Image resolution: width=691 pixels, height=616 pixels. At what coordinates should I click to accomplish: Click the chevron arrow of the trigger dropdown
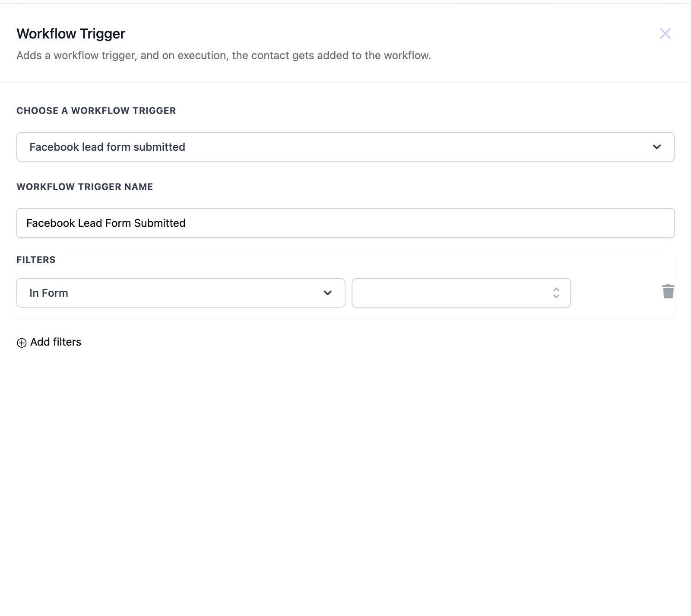coord(656,147)
